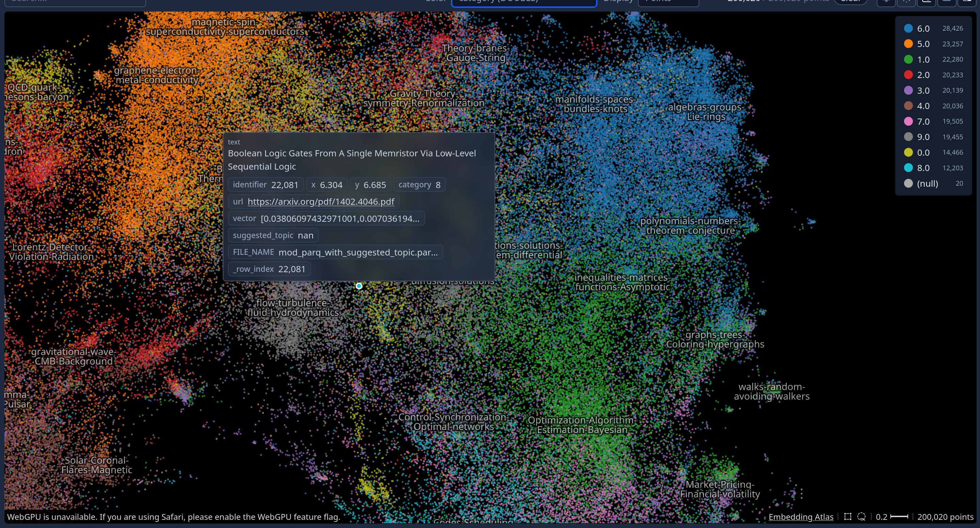Open the arxiv.org PDF link
Screen dimensions: 980x528
tap(321, 202)
